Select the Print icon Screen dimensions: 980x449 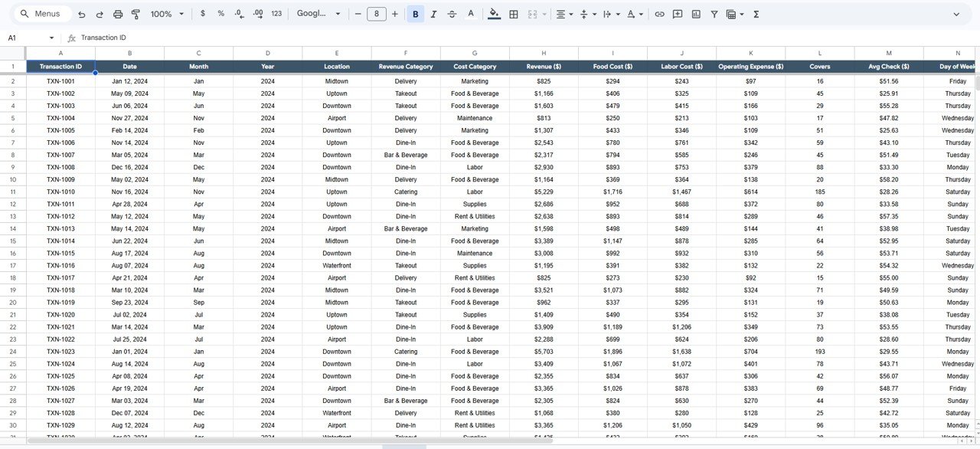[117, 14]
